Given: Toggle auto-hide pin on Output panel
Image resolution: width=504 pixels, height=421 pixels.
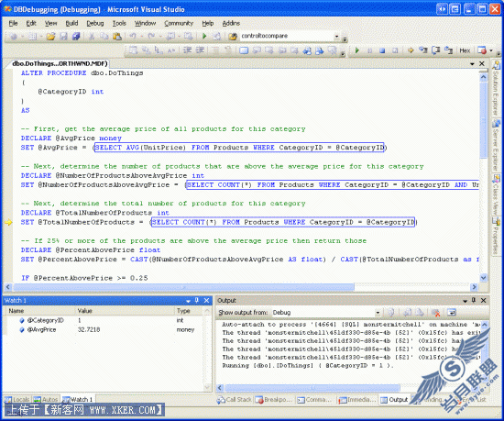Looking at the screenshot, I should click(474, 301).
